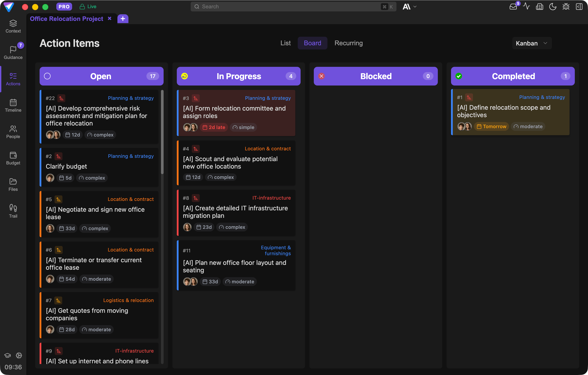The image size is (588, 375).
Task: Open the Timeline panel in sidebar
Action: 13,106
